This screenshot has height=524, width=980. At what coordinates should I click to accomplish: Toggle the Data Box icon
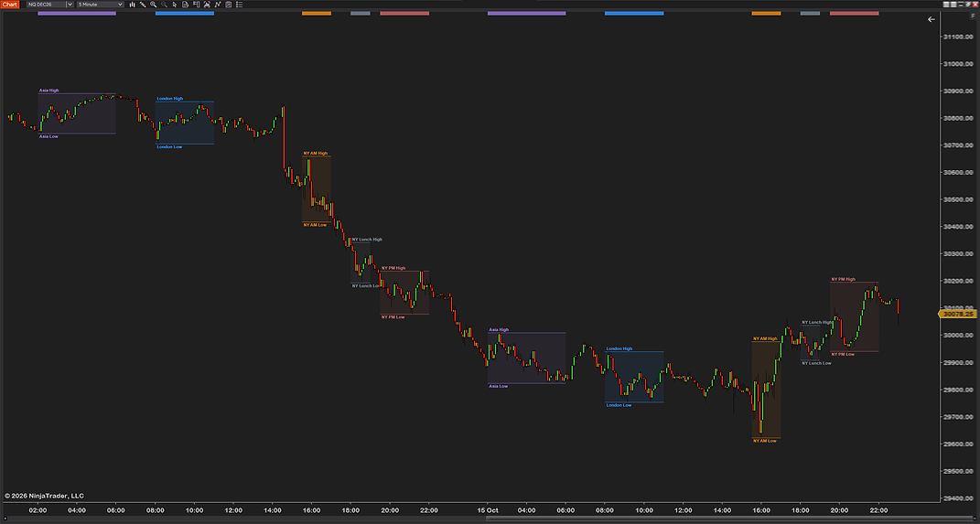185,5
